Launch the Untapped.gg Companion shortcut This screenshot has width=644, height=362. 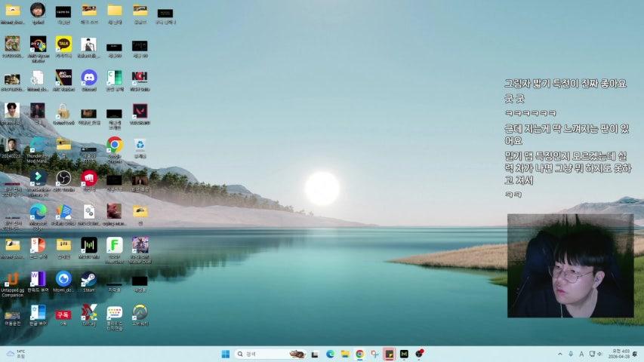12,279
